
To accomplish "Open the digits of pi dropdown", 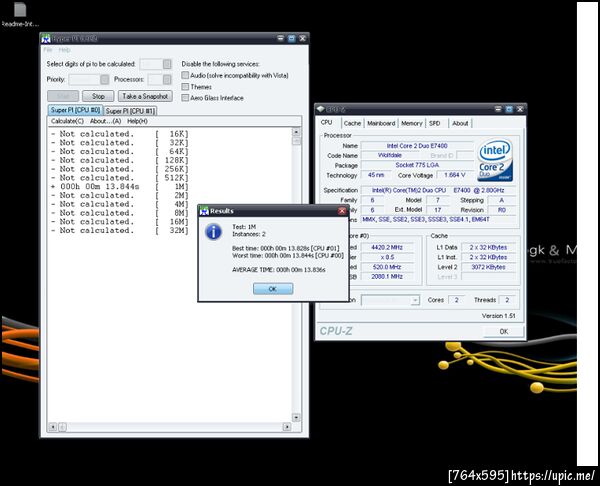I will (167, 64).
